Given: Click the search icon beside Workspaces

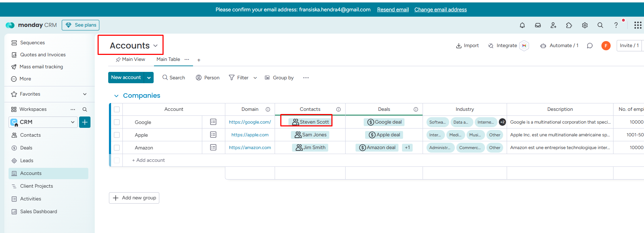Looking at the screenshot, I should tap(85, 109).
